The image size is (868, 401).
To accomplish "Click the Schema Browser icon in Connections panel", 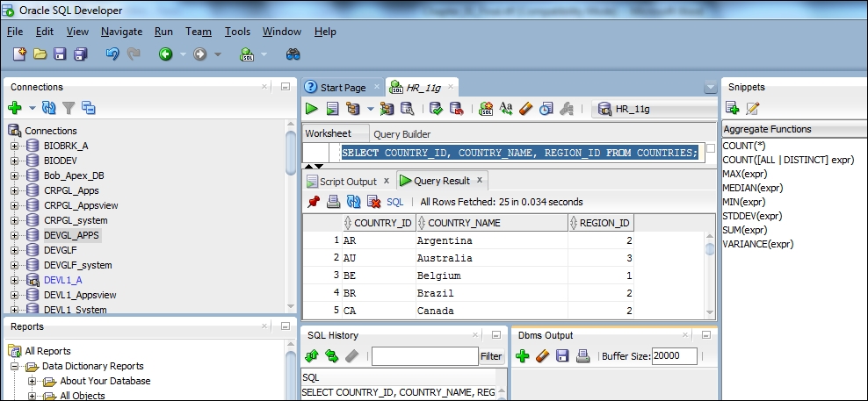I will point(89,108).
